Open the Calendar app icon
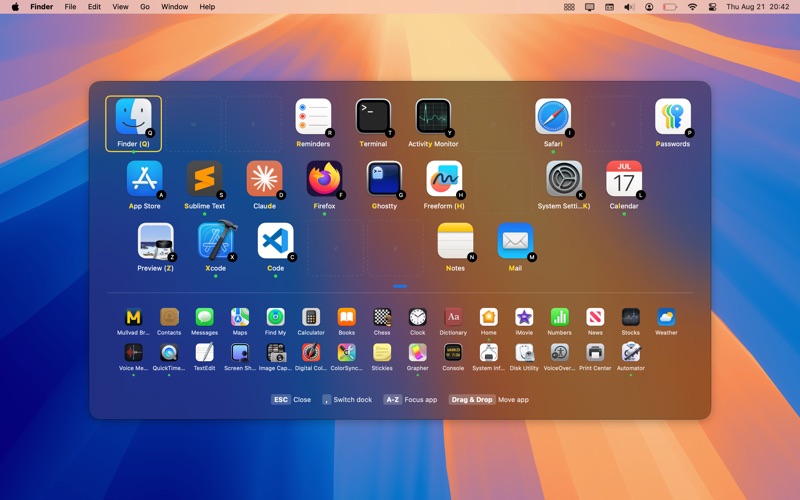This screenshot has width=800, height=500. 624,179
